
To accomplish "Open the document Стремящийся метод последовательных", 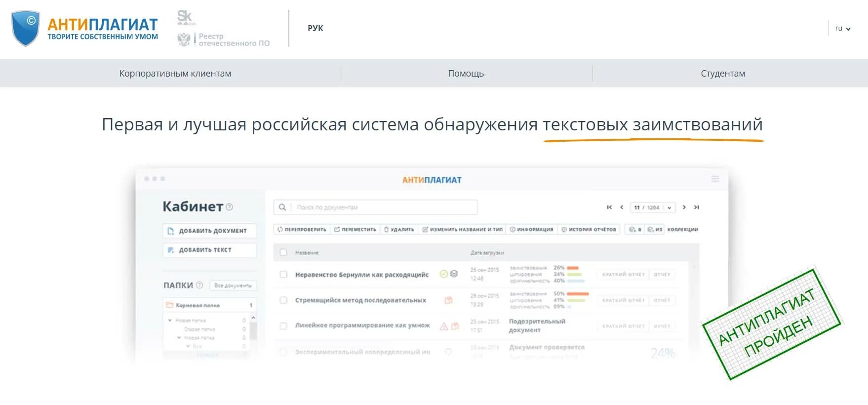I will click(360, 300).
